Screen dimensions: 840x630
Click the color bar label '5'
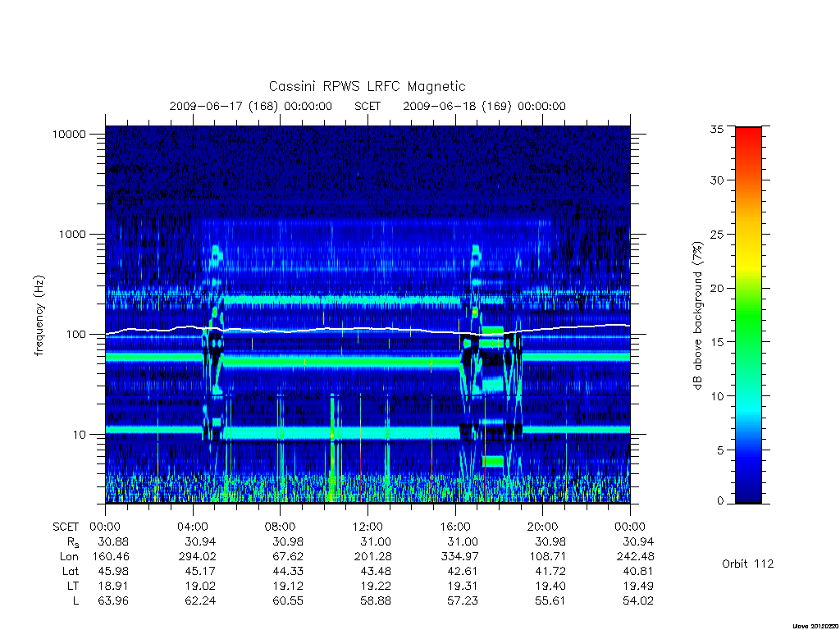[720, 450]
